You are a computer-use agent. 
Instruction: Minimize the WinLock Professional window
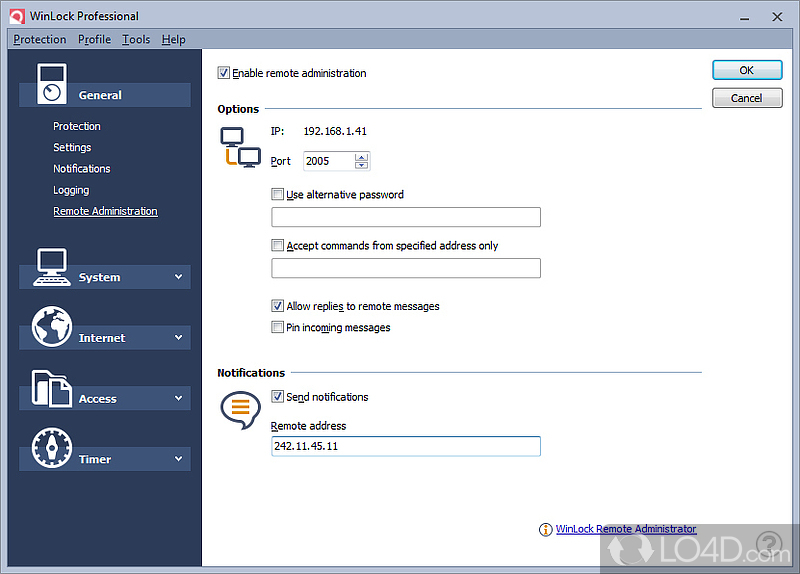pyautogui.click(x=744, y=17)
